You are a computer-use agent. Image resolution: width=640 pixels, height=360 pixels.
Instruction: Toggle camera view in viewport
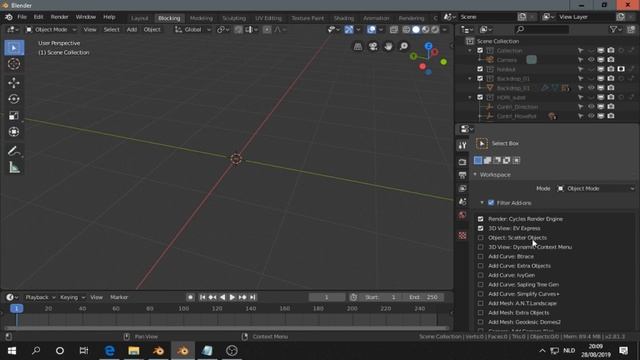coord(373,46)
